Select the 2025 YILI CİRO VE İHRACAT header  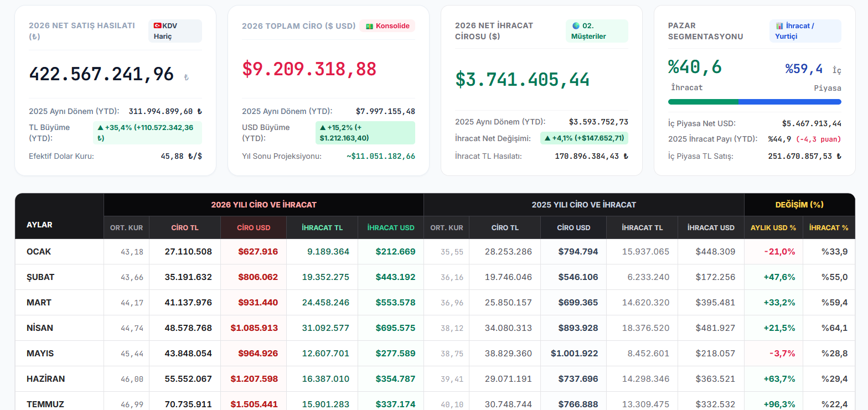coord(584,205)
